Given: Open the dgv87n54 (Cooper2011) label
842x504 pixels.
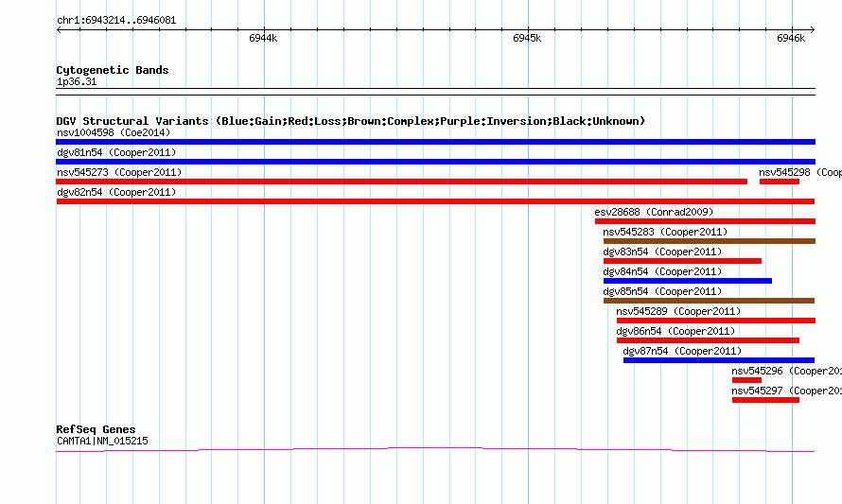Looking at the screenshot, I should 682,351.
